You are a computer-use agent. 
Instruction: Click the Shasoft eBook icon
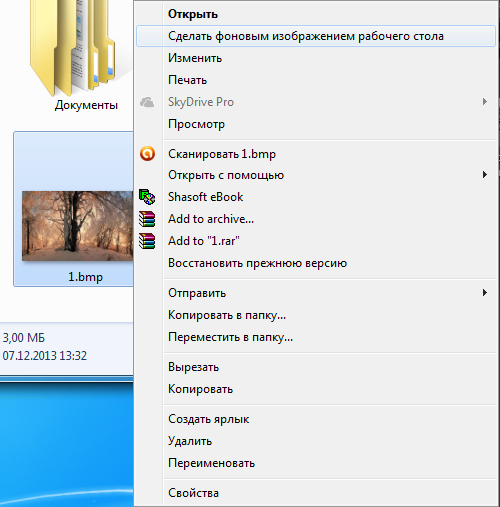[147, 197]
